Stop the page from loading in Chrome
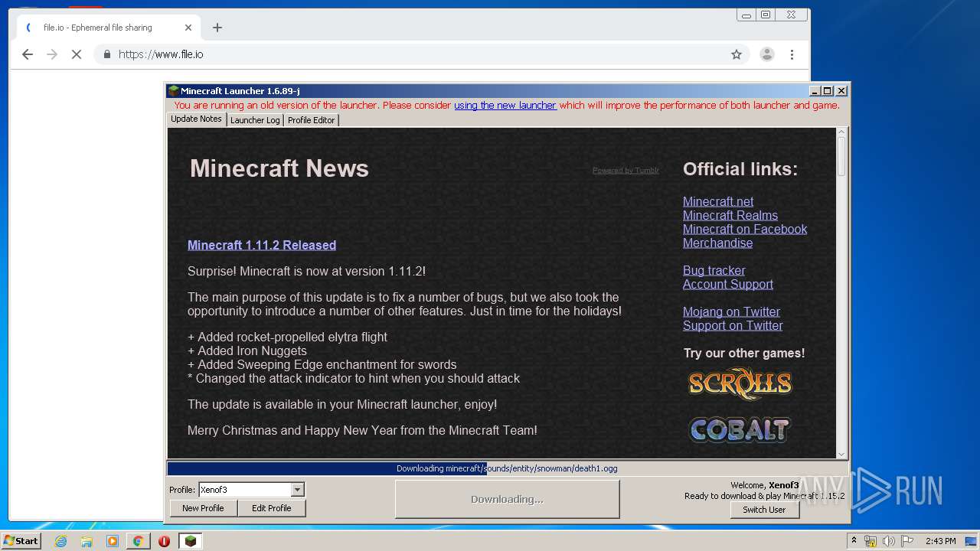The height and width of the screenshot is (551, 980). [x=77, y=54]
